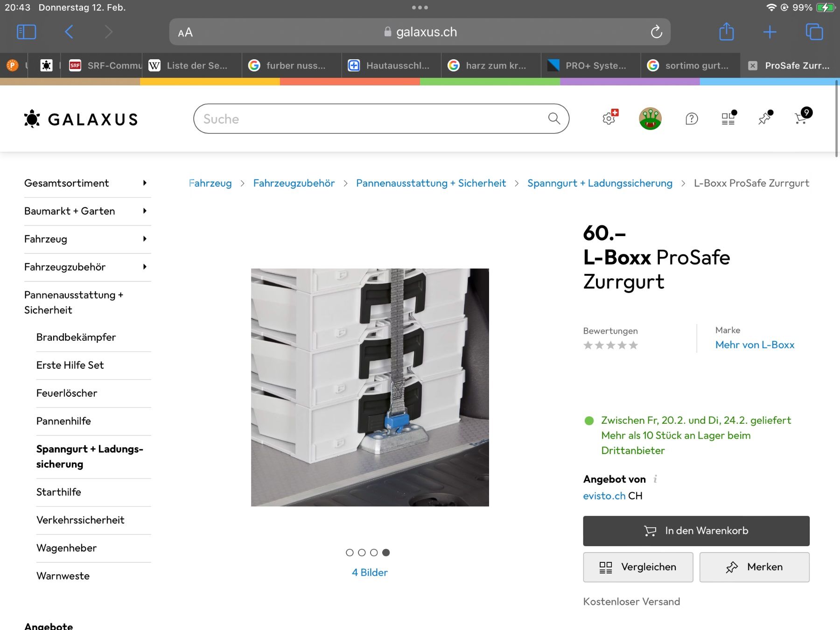Open the help question mark icon
Screen dimensions: 840x630
click(692, 119)
